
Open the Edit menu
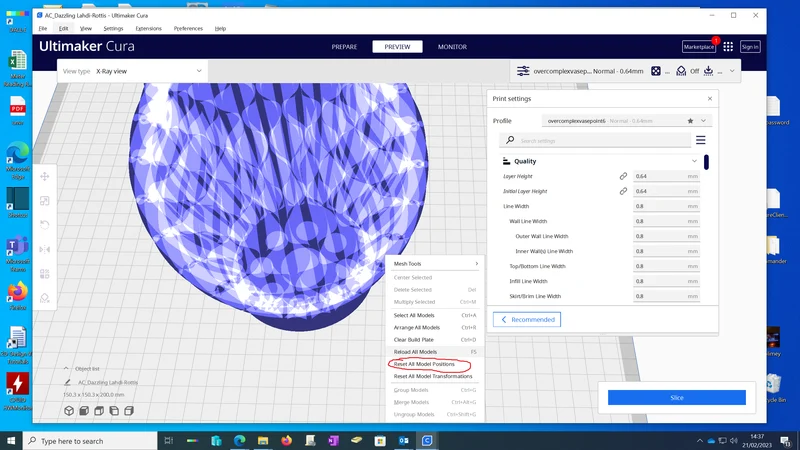point(63,29)
